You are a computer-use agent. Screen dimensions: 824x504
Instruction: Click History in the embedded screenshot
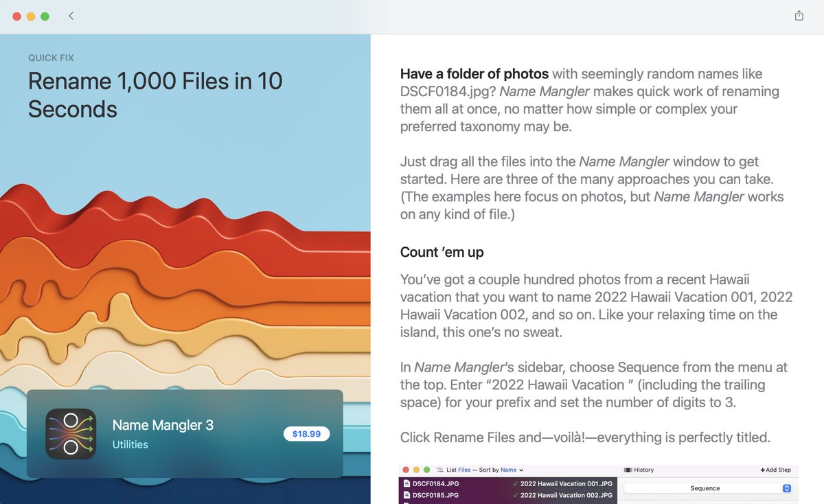[639, 470]
